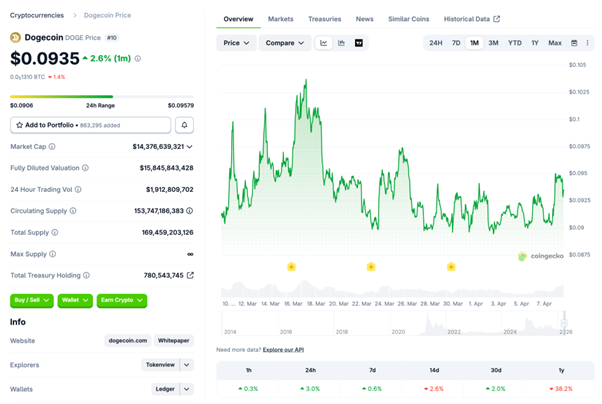Open the Compare dropdown
602x404 pixels.
point(284,43)
